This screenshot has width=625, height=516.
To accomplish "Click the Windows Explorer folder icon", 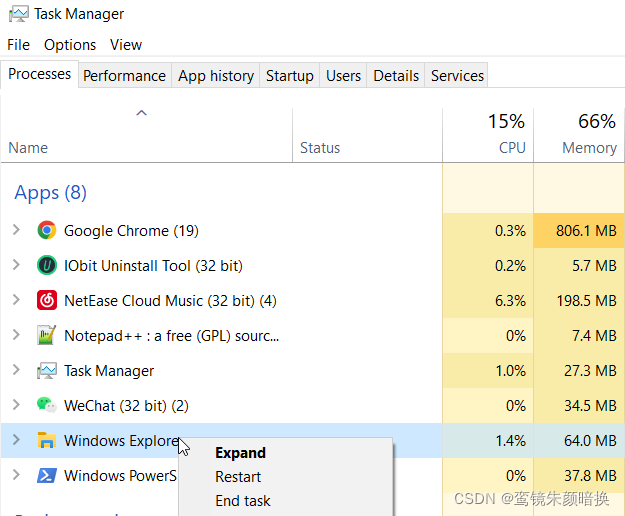I will (47, 440).
